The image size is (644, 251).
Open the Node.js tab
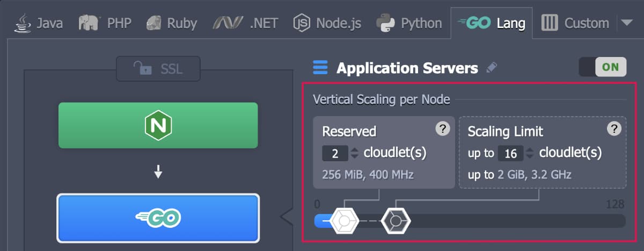(x=327, y=23)
